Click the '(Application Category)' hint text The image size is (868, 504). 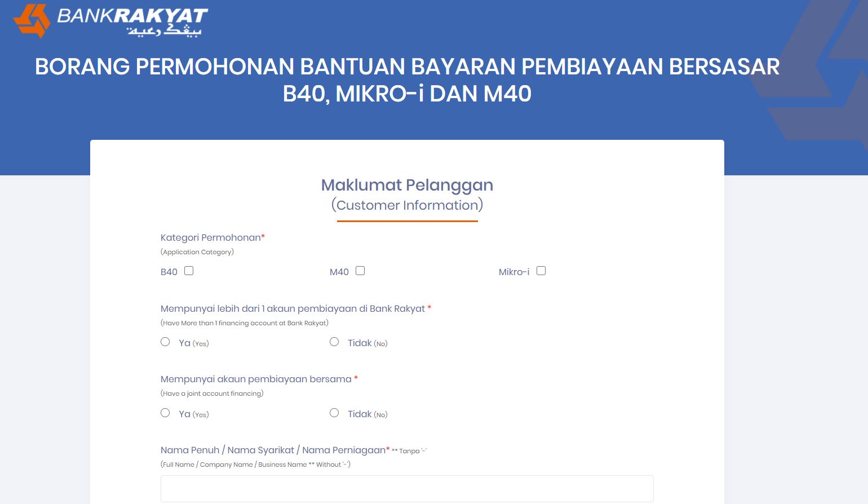[x=197, y=252]
